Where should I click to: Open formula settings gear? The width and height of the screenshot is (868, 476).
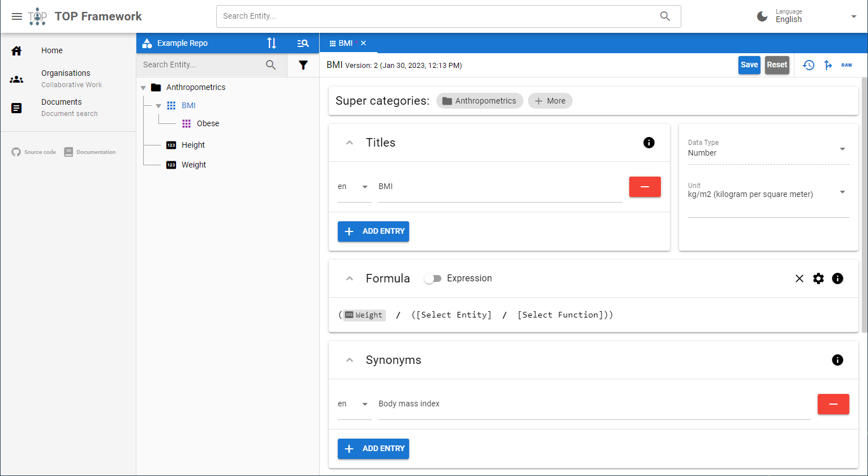click(x=818, y=278)
